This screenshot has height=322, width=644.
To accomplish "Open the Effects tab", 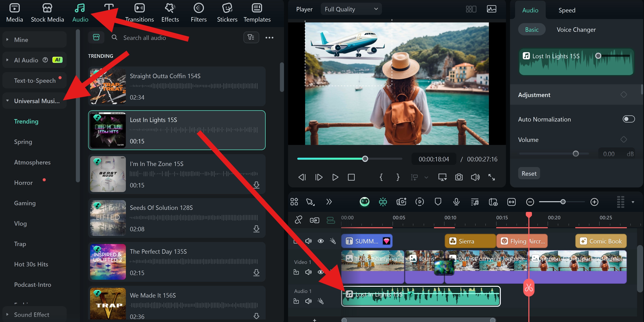I will 170,13.
